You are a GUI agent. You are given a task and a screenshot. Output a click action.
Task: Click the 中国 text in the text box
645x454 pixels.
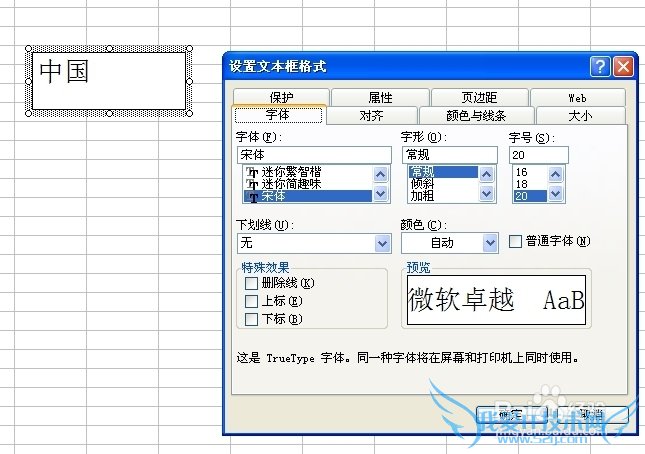click(x=64, y=72)
